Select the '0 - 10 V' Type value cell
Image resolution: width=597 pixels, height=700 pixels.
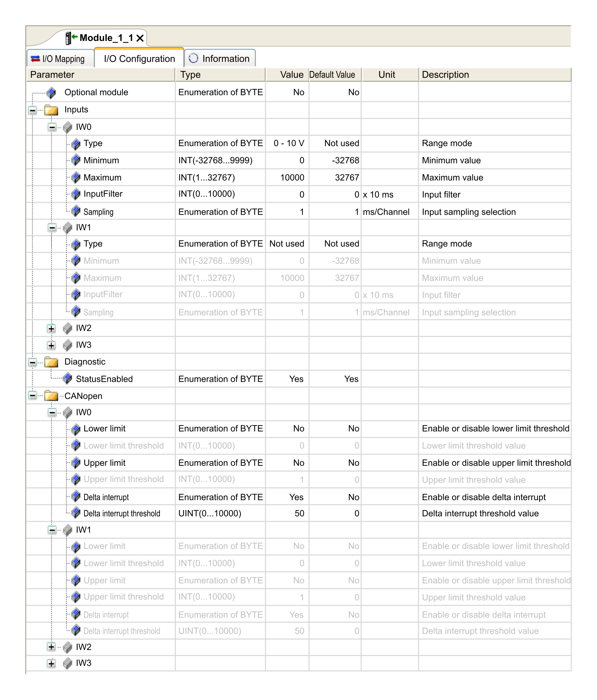[287, 143]
